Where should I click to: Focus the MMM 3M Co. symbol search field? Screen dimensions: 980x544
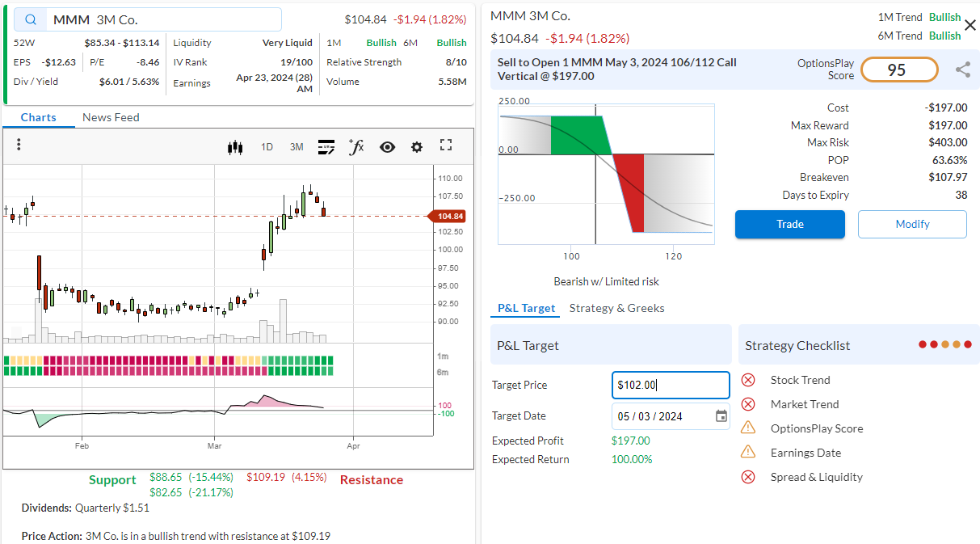[148, 19]
